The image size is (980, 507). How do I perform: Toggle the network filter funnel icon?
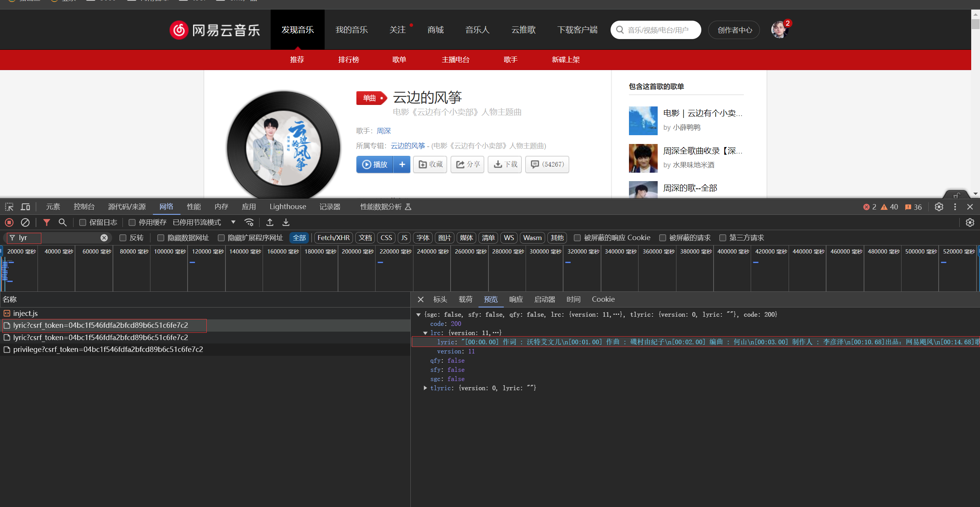pyautogui.click(x=47, y=222)
